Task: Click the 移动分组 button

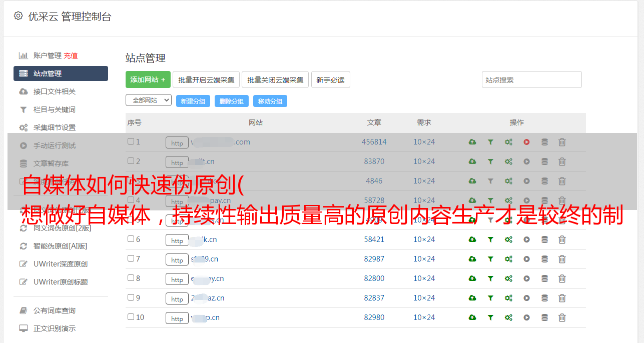Action: [270, 101]
